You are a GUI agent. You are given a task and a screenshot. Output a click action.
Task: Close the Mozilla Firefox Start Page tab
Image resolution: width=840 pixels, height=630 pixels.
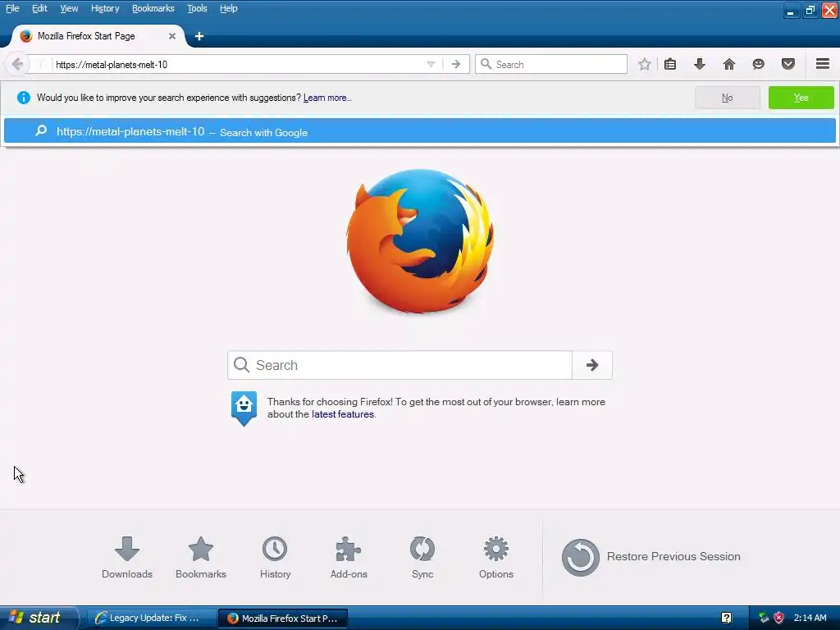coord(172,36)
